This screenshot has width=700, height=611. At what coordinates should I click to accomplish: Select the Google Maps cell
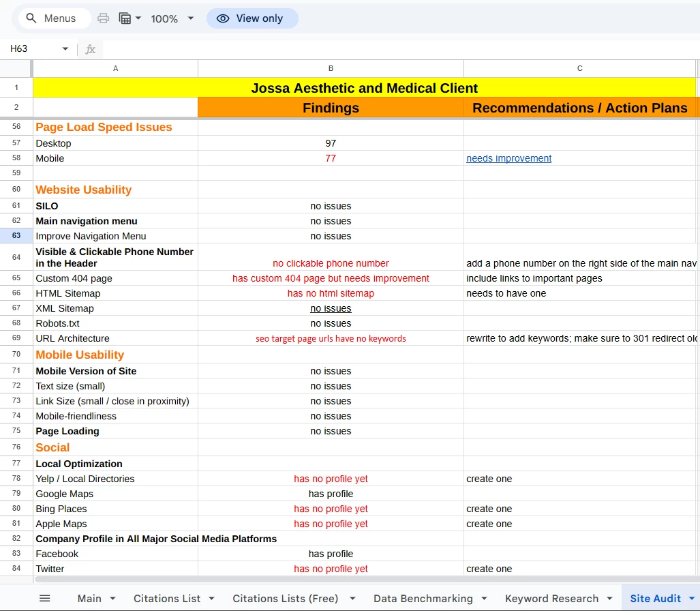[x=116, y=494]
